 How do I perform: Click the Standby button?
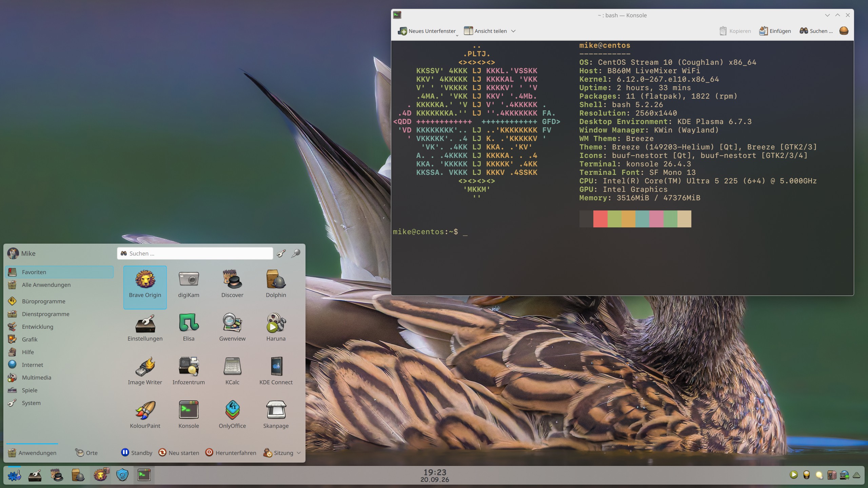coord(137,453)
